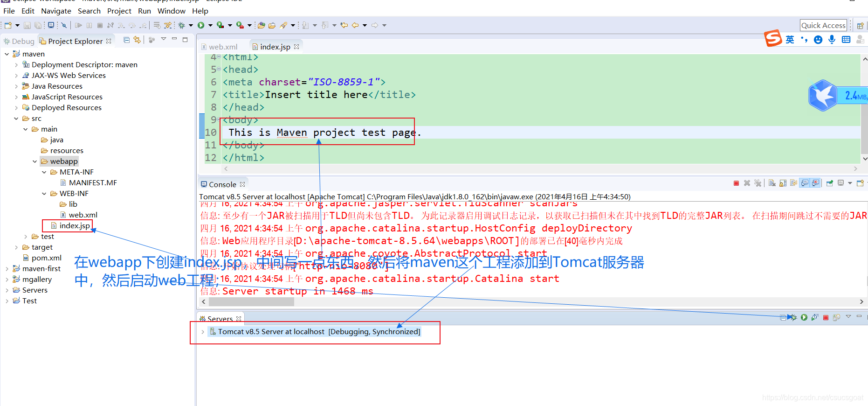Open the Project menu
The height and width of the screenshot is (406, 868).
119,11
